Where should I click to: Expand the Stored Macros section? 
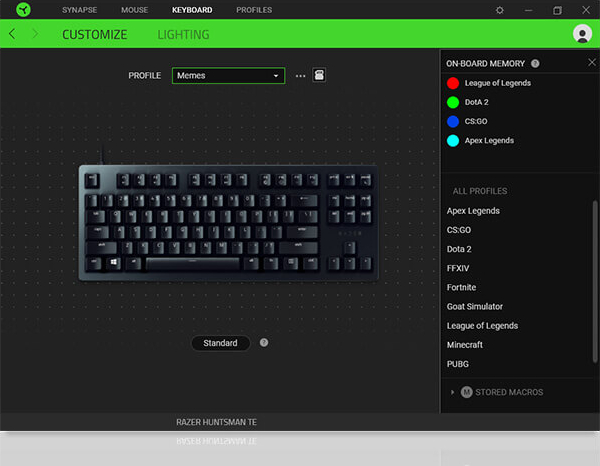pyautogui.click(x=452, y=392)
